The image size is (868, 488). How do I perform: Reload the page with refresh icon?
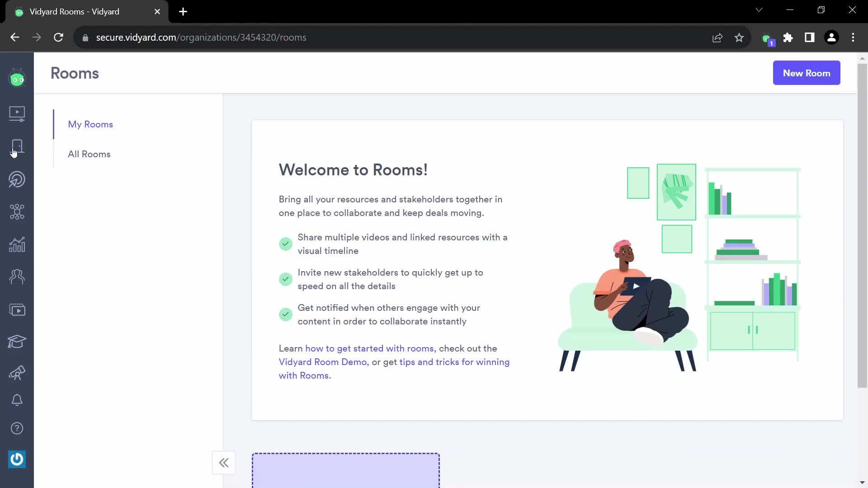coord(58,38)
